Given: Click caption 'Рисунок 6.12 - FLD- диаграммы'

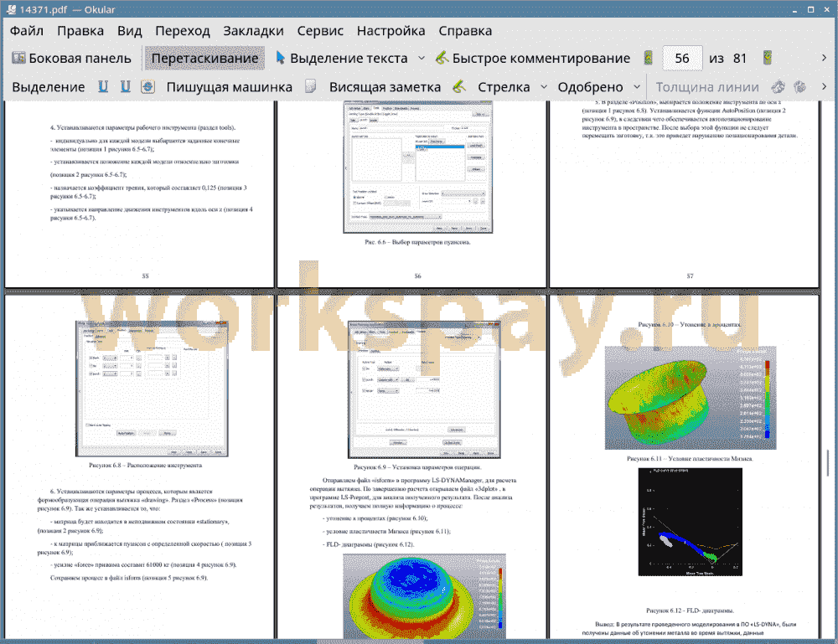Looking at the screenshot, I should click(x=690, y=610).
